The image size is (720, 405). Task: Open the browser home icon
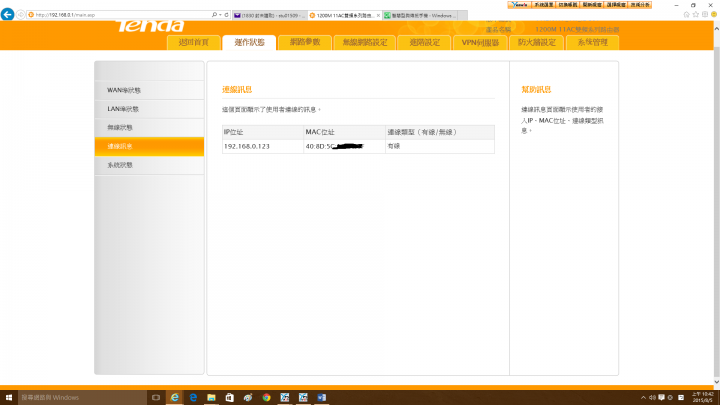[x=686, y=15]
